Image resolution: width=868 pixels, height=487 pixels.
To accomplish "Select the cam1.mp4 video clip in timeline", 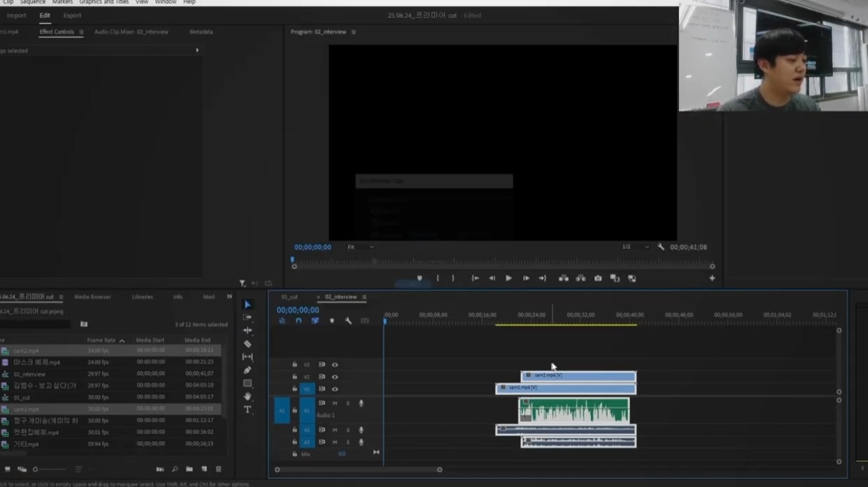I will click(567, 389).
